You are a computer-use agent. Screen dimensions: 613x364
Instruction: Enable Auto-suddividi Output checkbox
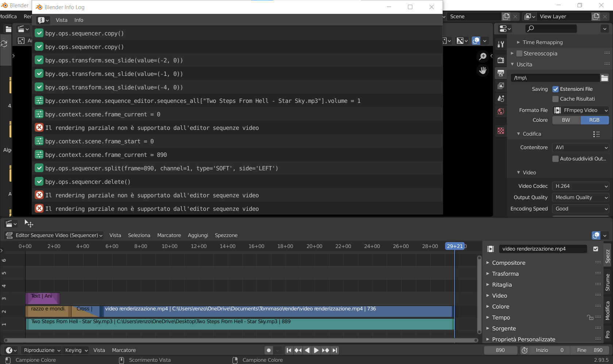pyautogui.click(x=555, y=159)
